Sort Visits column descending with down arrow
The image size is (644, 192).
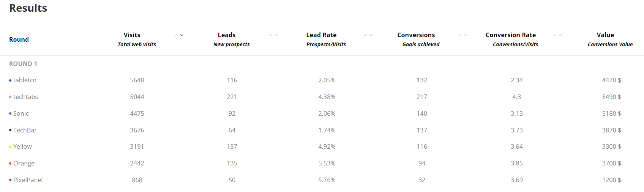coord(182,35)
